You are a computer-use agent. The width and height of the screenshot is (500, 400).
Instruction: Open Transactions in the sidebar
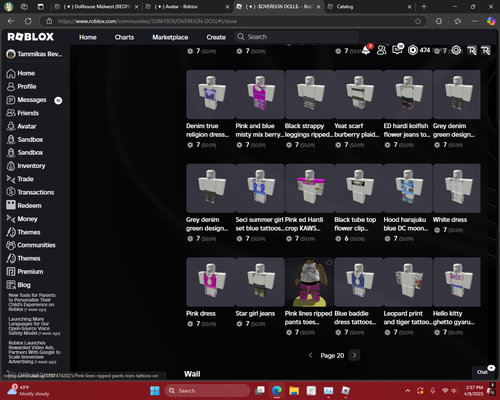coord(30,192)
